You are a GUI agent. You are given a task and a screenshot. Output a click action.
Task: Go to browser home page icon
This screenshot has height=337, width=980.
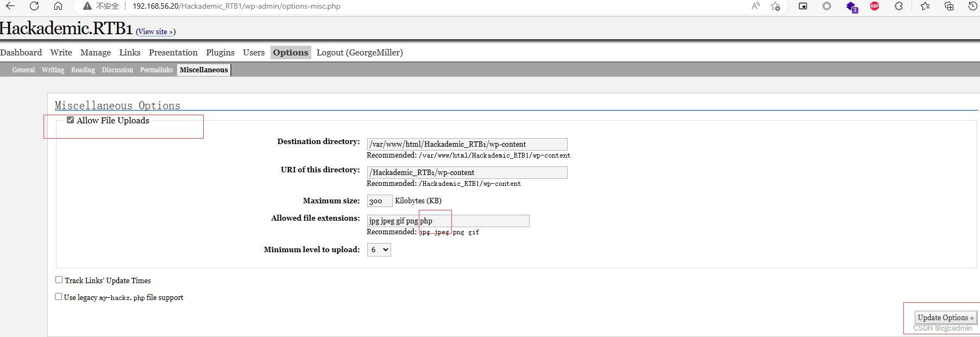58,6
